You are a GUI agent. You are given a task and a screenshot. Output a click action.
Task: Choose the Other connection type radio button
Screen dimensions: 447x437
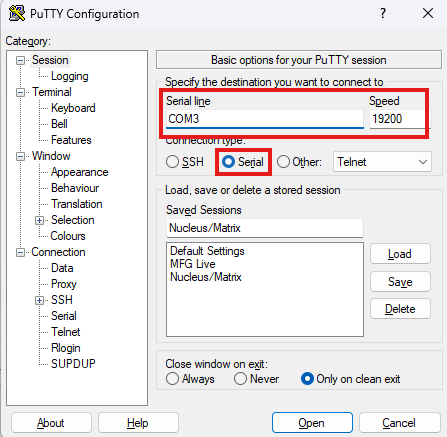[283, 162]
